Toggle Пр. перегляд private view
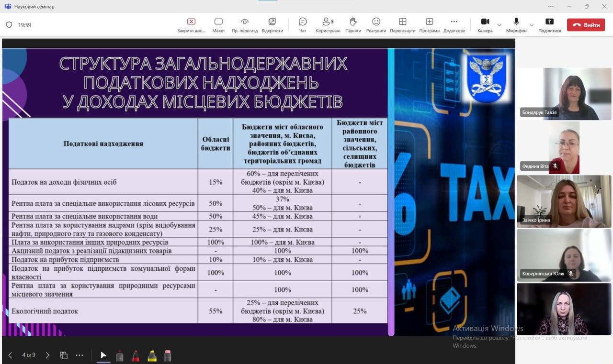Screen dimensions: 613x364 tap(245, 24)
